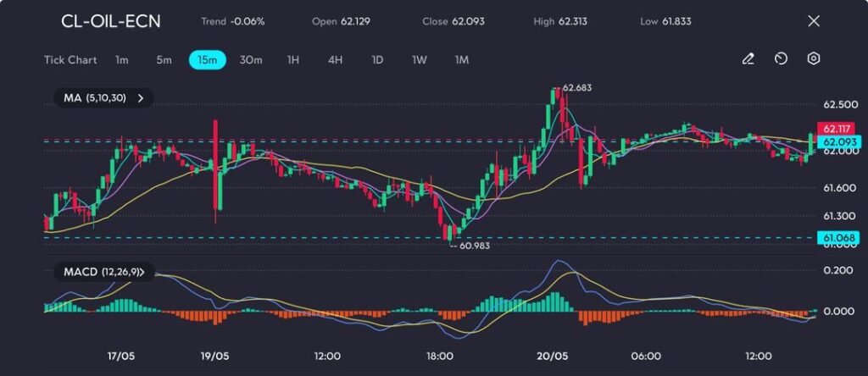The width and height of the screenshot is (868, 376).
Task: Click the 1H timeframe button
Action: click(x=293, y=60)
